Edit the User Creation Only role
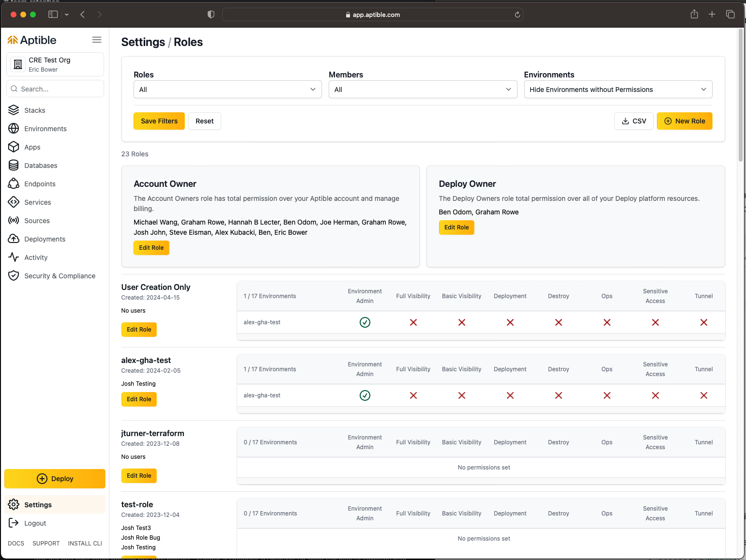This screenshot has height=560, width=746. (x=139, y=330)
